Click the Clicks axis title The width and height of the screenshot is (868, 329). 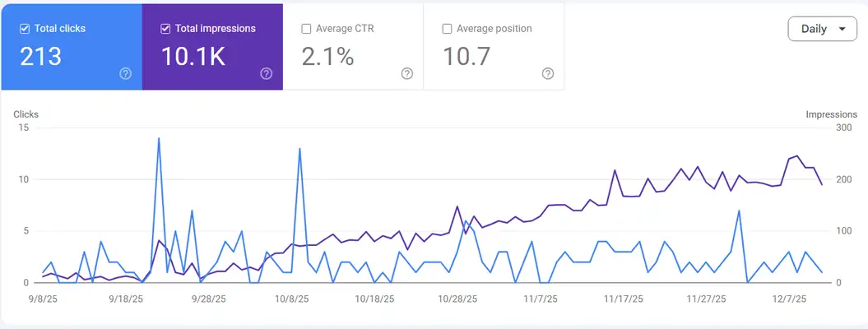[26, 114]
